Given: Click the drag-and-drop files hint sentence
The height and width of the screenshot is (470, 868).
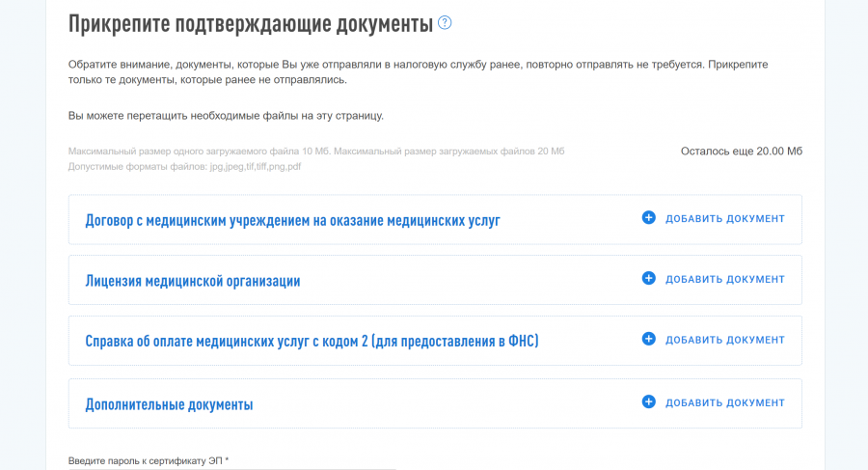Looking at the screenshot, I should [x=226, y=116].
